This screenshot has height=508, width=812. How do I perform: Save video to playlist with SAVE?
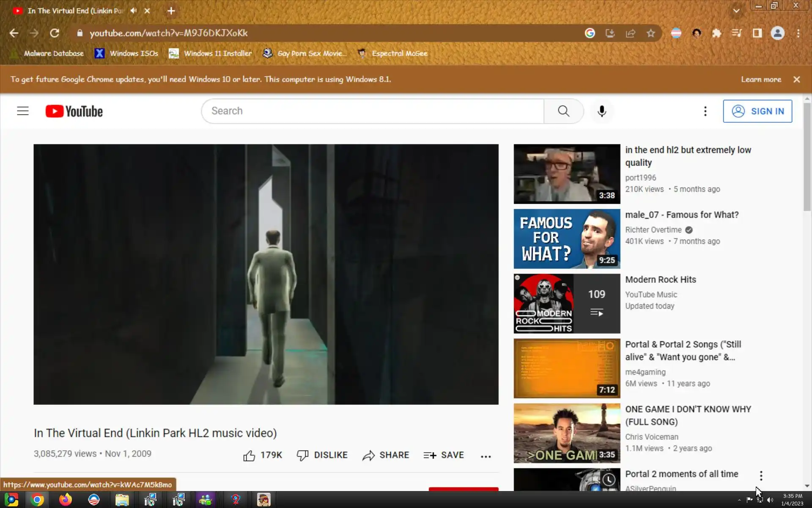444,455
